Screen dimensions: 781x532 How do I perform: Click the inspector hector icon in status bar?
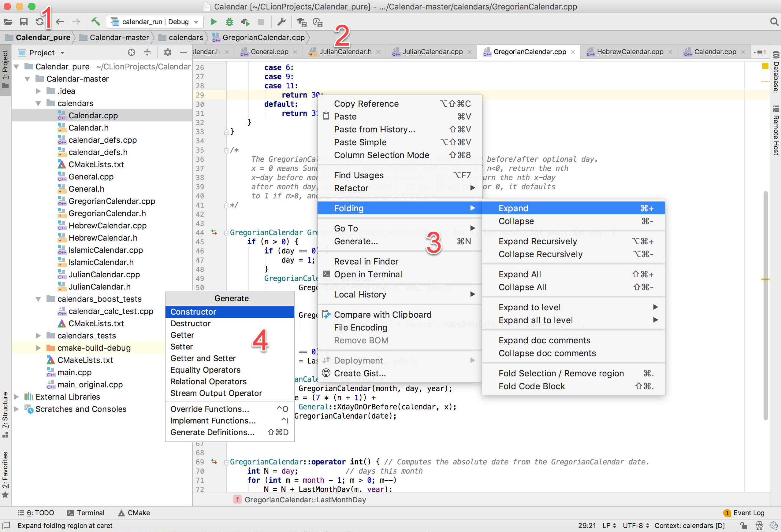click(759, 526)
